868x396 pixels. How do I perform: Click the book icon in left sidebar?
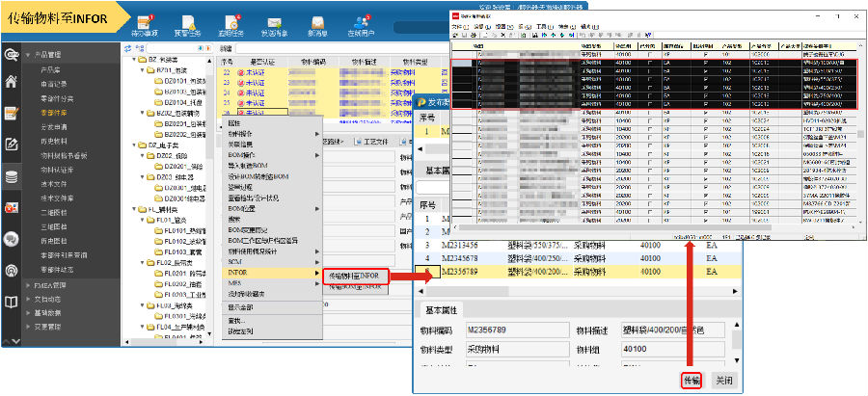pyautogui.click(x=12, y=302)
